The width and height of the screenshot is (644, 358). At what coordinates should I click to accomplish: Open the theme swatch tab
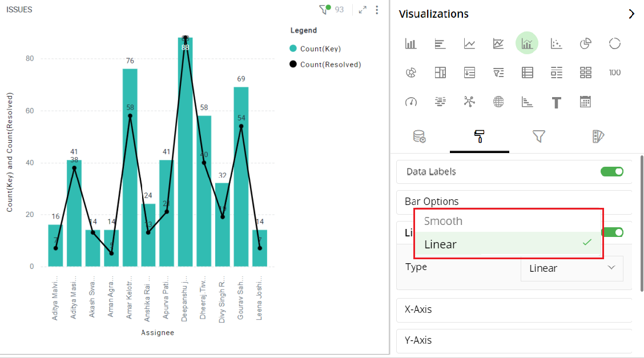598,136
